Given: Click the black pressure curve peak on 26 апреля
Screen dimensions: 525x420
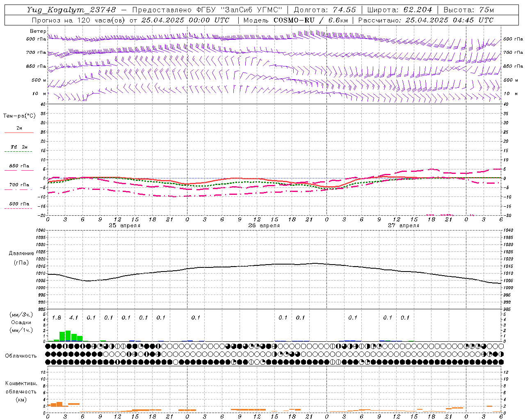Looking at the screenshot, I should (x=315, y=263).
